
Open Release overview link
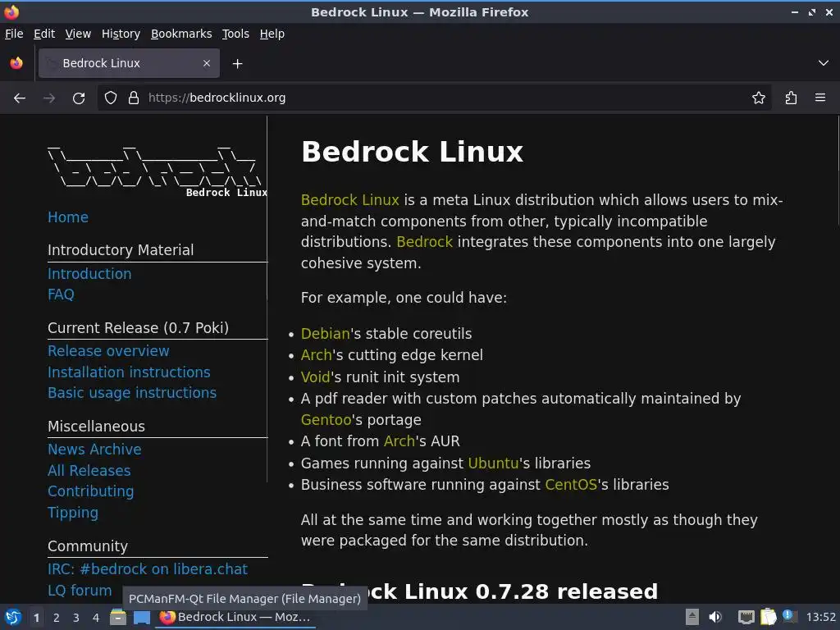[x=108, y=351]
